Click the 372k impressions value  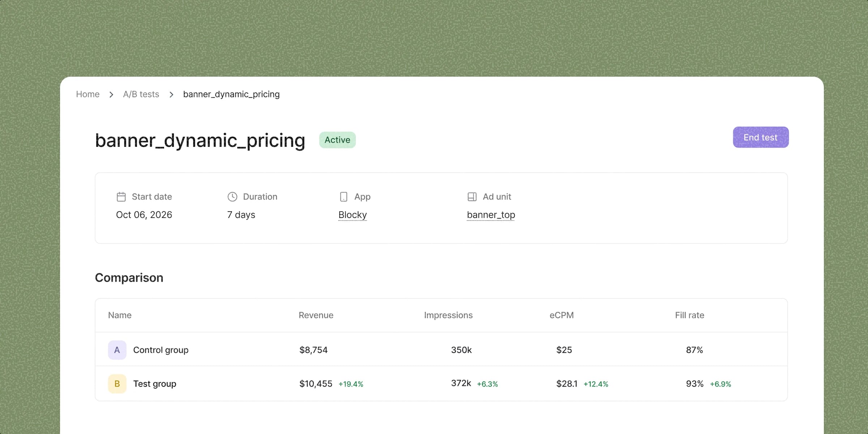point(461,383)
